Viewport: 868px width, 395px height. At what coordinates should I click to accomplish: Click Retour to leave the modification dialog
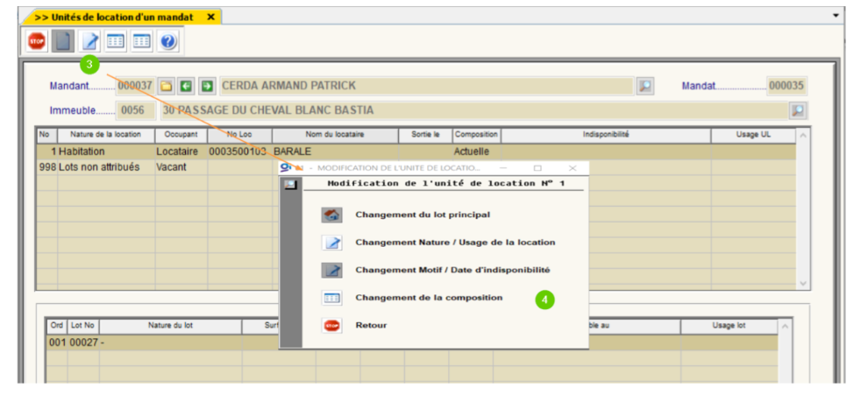coord(371,325)
